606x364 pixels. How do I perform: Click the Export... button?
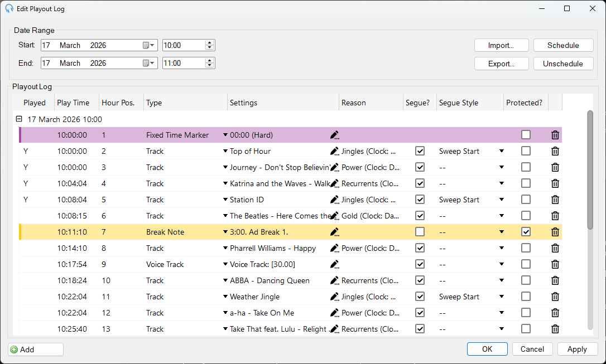pos(501,64)
